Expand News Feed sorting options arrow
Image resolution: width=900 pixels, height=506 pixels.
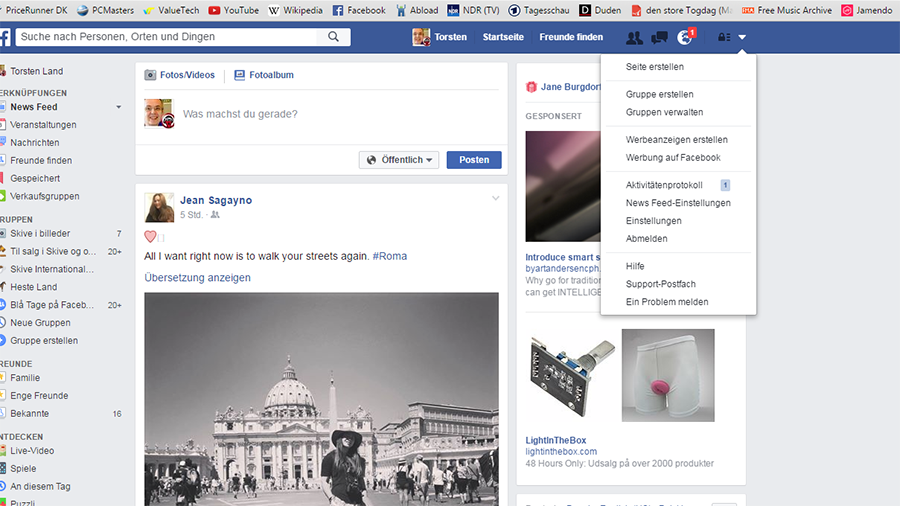[119, 107]
